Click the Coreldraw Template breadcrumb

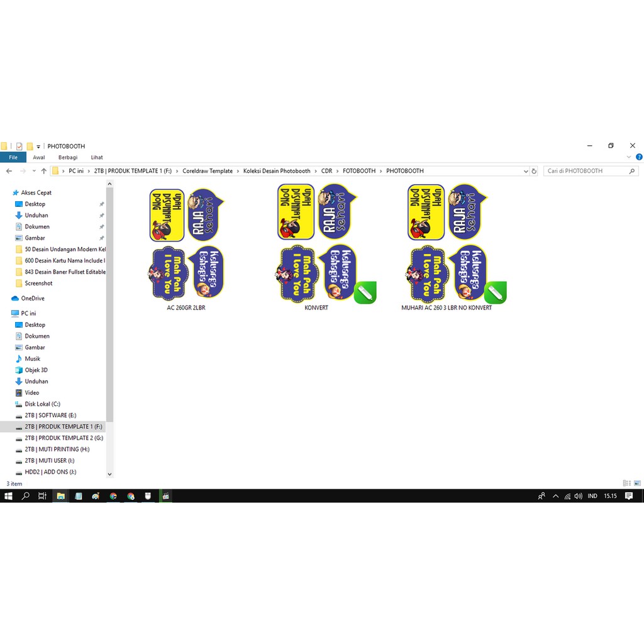(x=208, y=171)
